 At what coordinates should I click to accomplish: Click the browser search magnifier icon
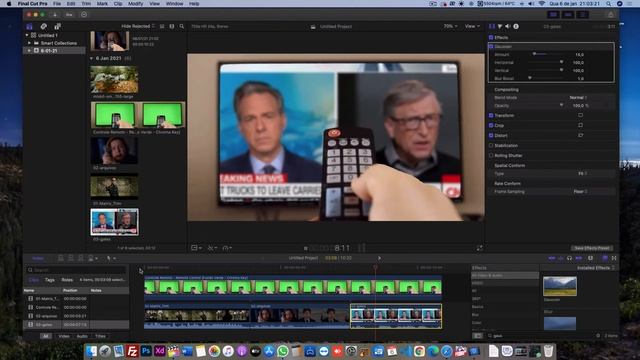point(182,27)
